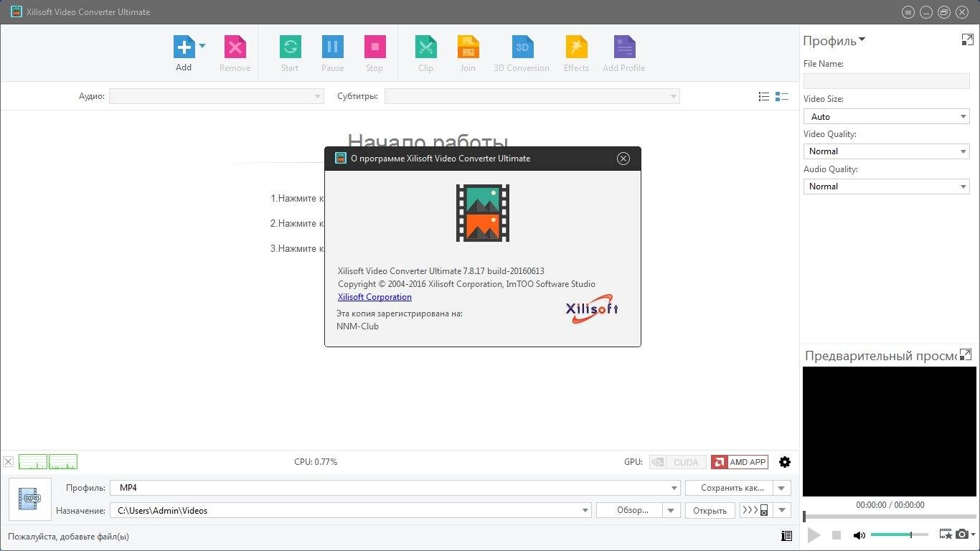Click the app menu button in title bar
The width and height of the screenshot is (980, 551).
908,12
